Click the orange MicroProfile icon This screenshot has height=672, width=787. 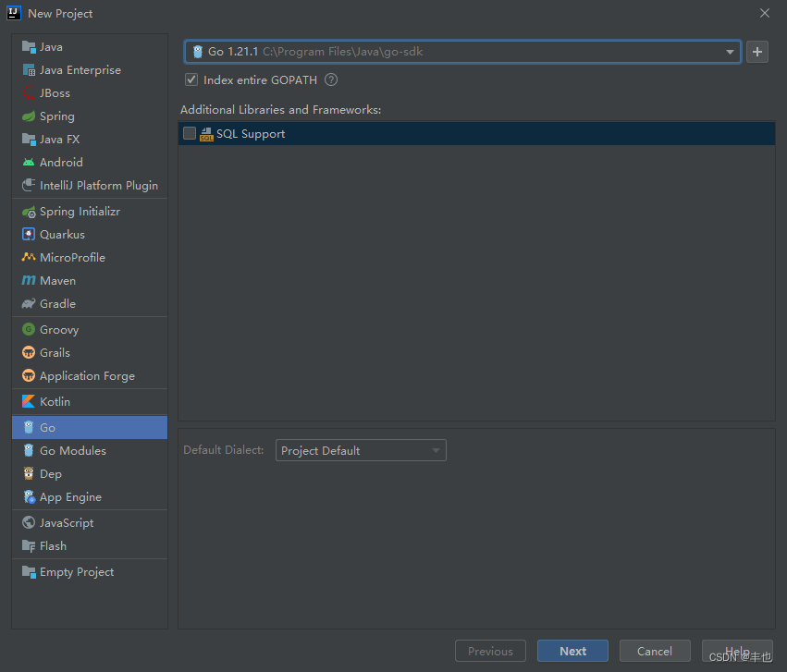29,257
